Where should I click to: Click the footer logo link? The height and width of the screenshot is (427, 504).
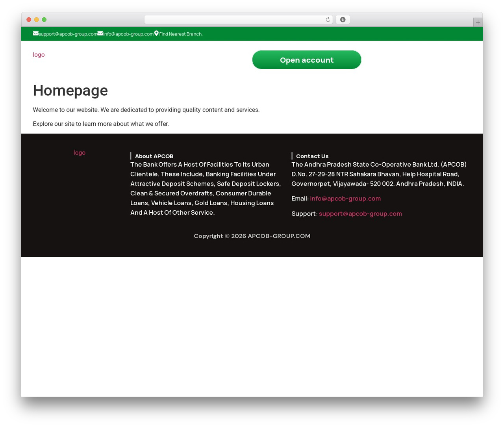click(80, 153)
